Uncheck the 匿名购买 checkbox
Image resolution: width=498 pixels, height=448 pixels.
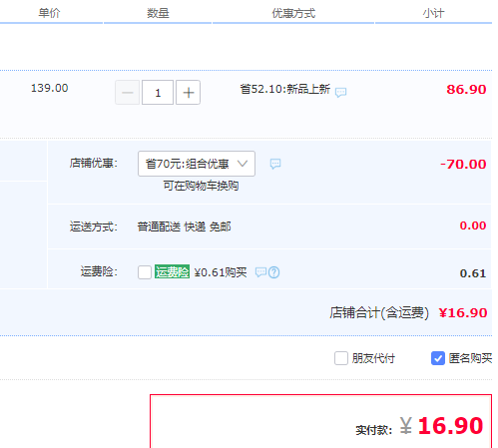438,358
